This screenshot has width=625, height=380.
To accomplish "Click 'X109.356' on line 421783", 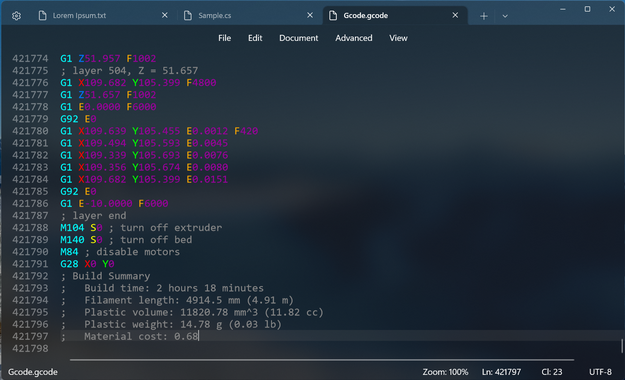I will (102, 167).
